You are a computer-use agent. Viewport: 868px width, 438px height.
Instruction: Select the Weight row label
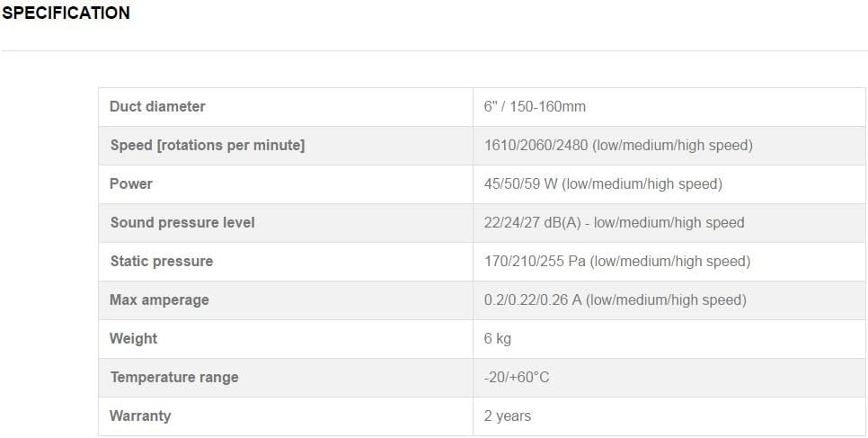coord(133,339)
